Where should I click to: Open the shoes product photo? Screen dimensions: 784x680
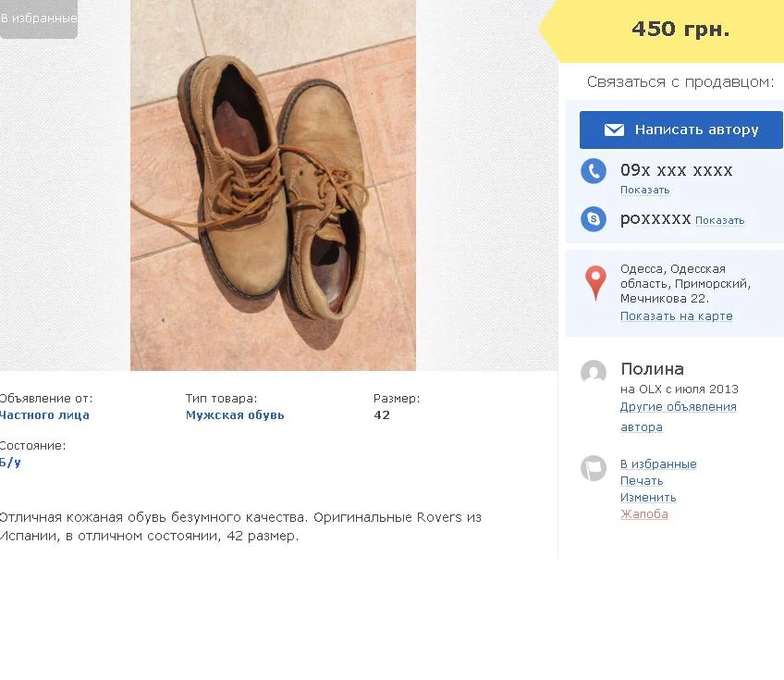pos(273,185)
